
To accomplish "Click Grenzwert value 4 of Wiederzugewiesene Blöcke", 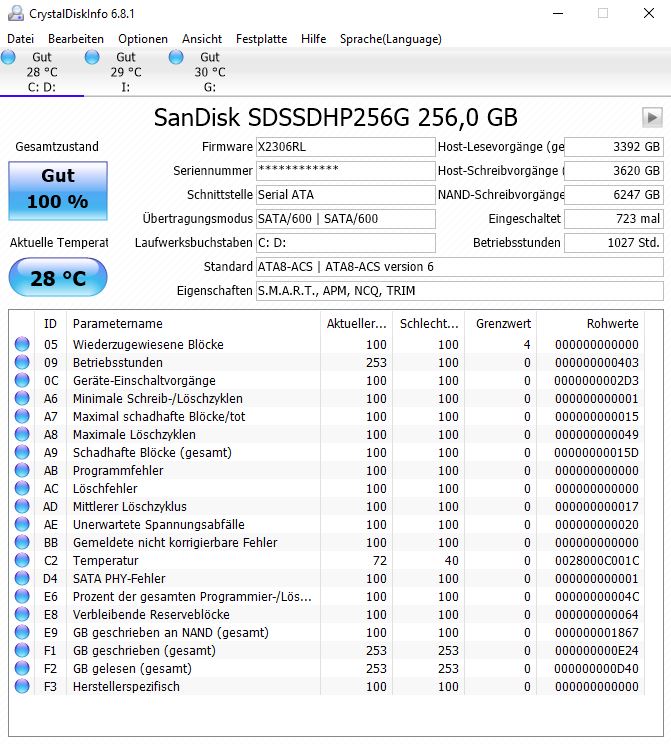I will [x=527, y=344].
